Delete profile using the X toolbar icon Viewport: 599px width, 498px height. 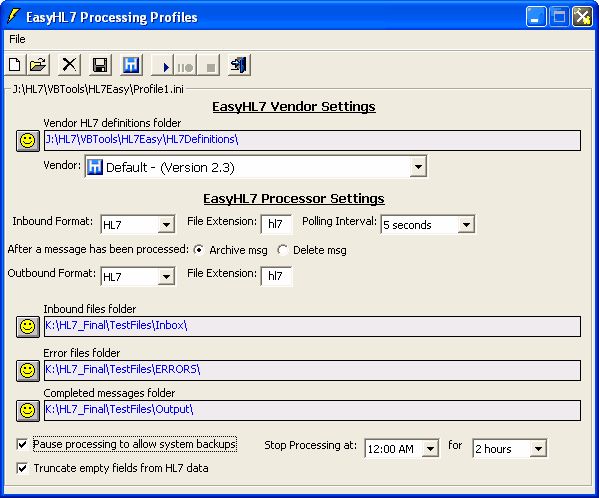click(69, 65)
